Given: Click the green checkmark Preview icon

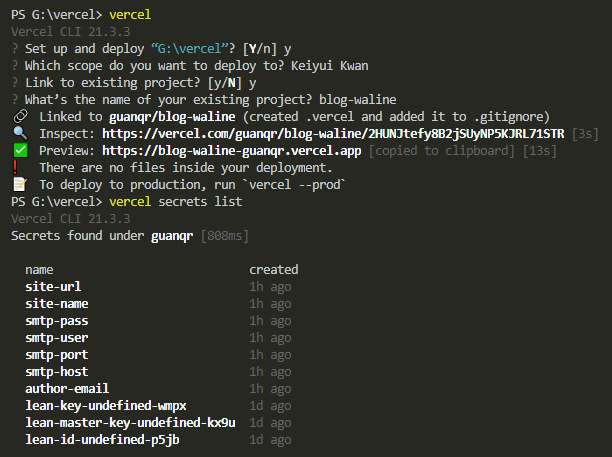Looking at the screenshot, I should click(x=20, y=150).
